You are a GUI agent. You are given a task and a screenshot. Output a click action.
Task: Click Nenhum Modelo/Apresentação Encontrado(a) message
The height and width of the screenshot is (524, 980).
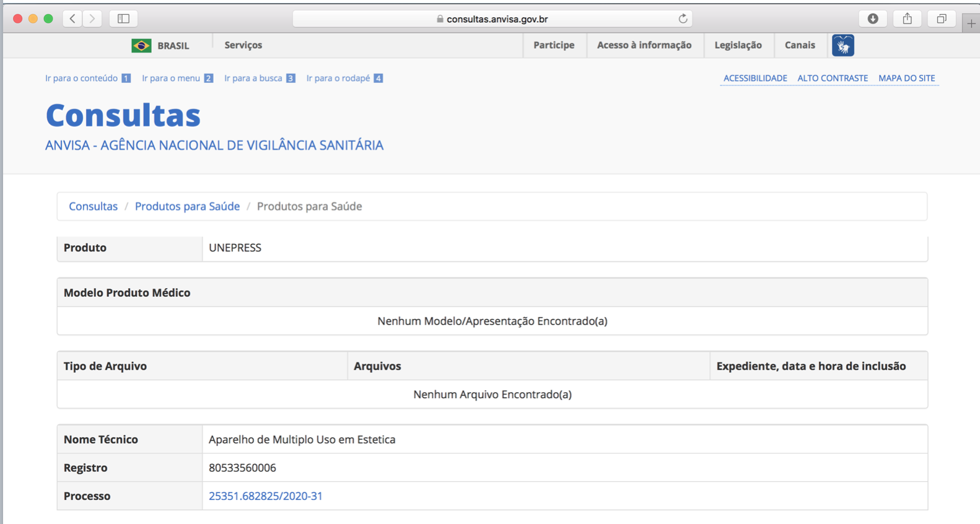pos(492,321)
